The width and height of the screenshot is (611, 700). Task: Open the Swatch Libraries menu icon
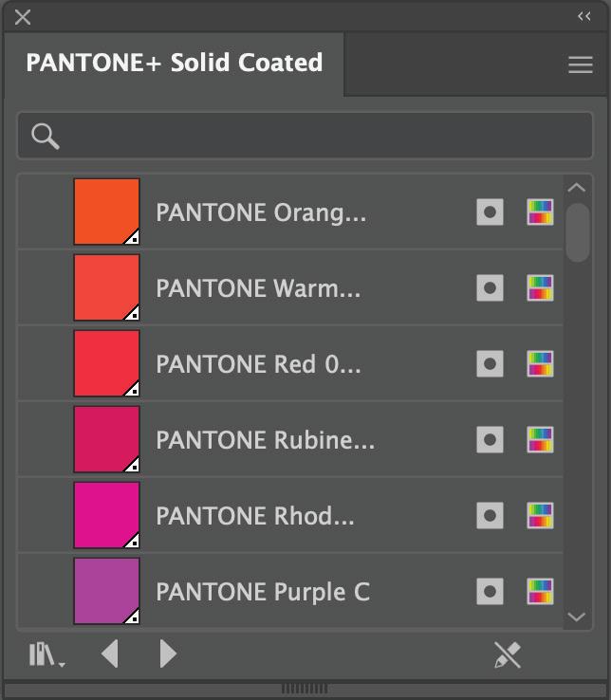(46, 654)
